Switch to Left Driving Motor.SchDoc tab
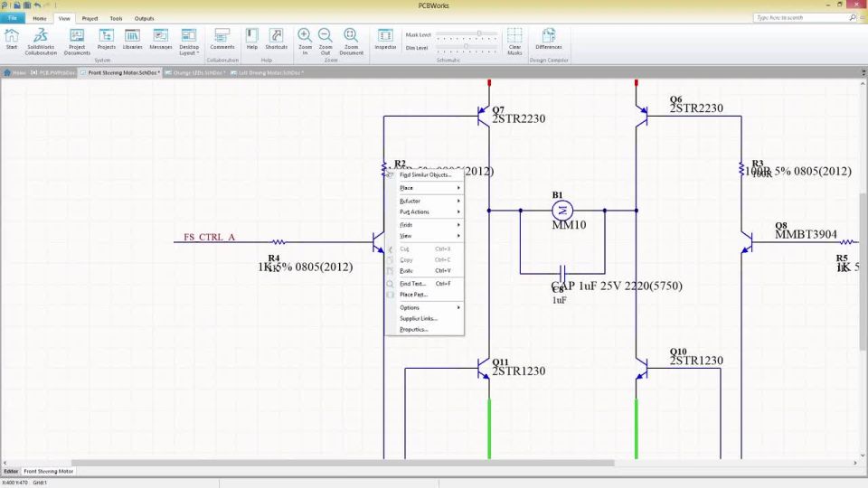The height and width of the screenshot is (488, 868). (x=266, y=72)
